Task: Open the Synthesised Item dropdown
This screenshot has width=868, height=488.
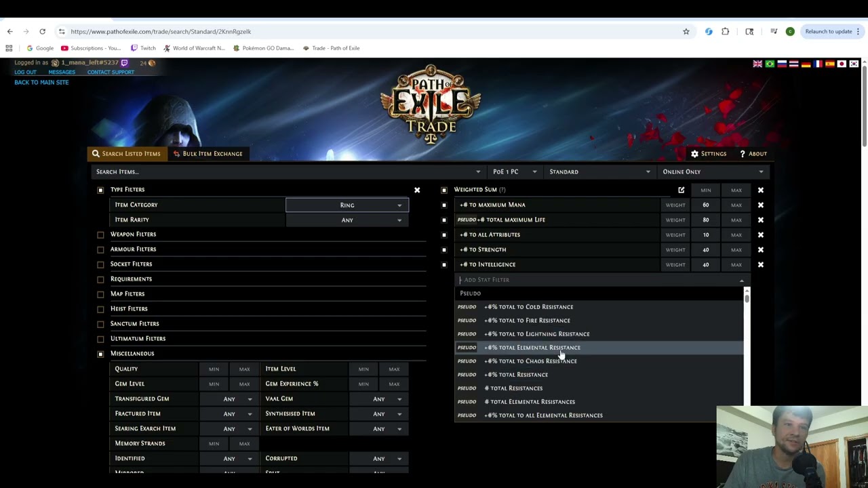Action: [x=379, y=413]
